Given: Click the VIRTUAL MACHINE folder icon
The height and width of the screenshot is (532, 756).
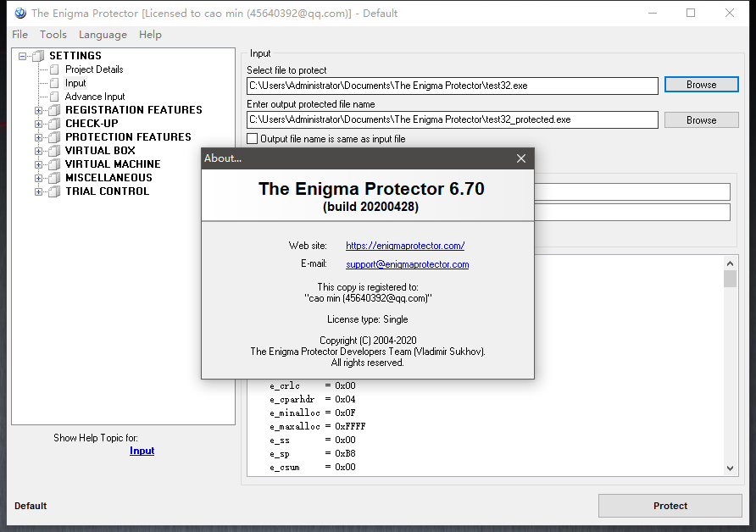Looking at the screenshot, I should [54, 163].
